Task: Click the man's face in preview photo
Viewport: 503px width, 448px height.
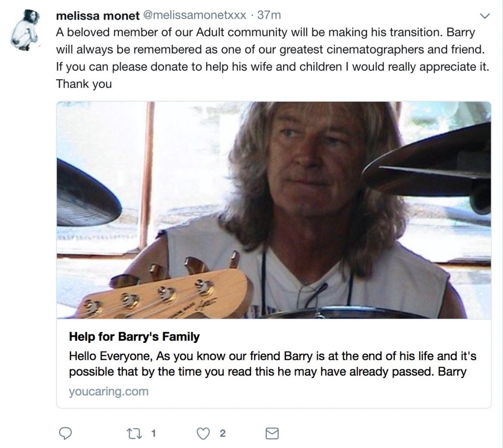Action: pyautogui.click(x=307, y=161)
